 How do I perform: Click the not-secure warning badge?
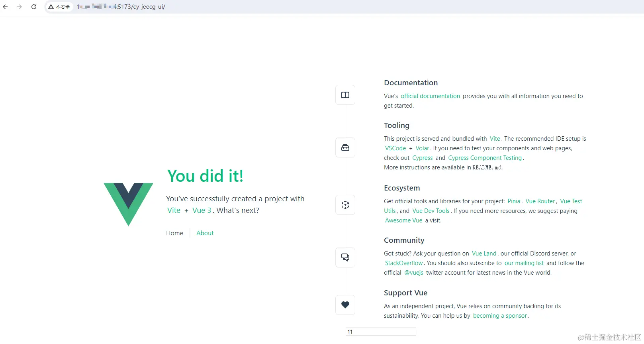(59, 7)
